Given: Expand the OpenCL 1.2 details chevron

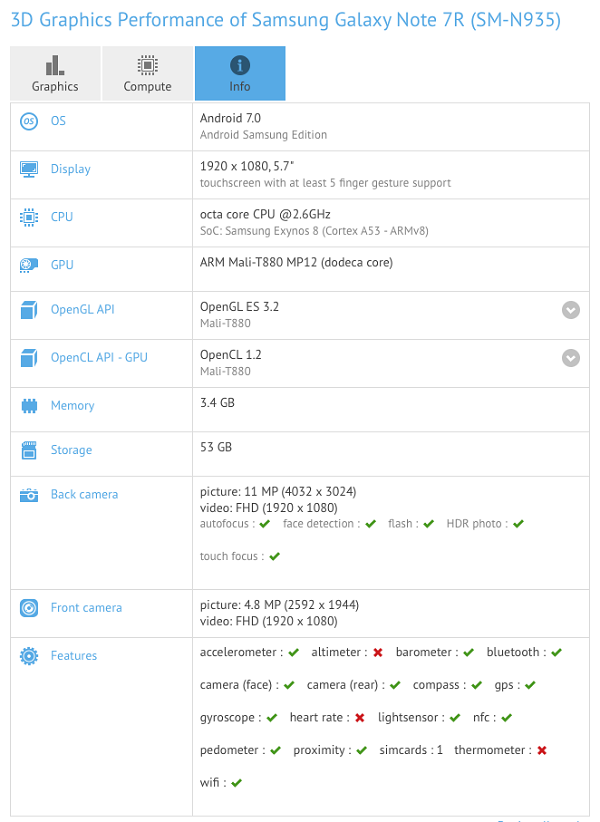Looking at the screenshot, I should (571, 358).
